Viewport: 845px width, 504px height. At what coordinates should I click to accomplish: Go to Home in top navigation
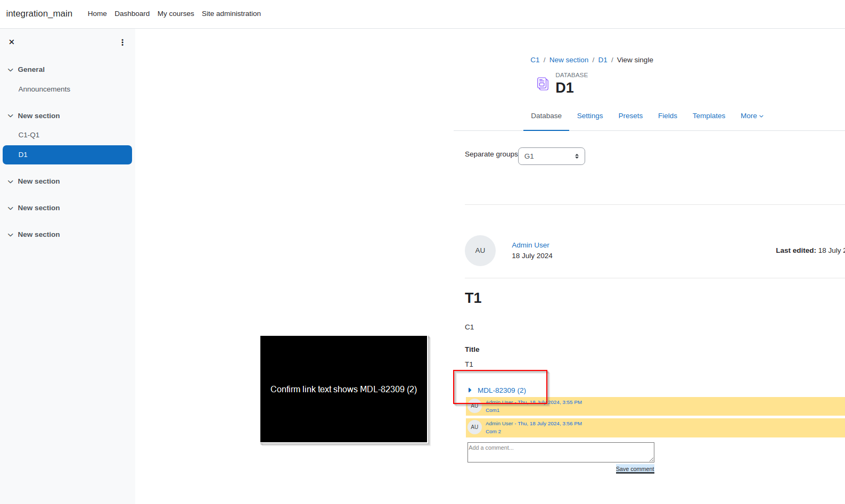coord(97,14)
